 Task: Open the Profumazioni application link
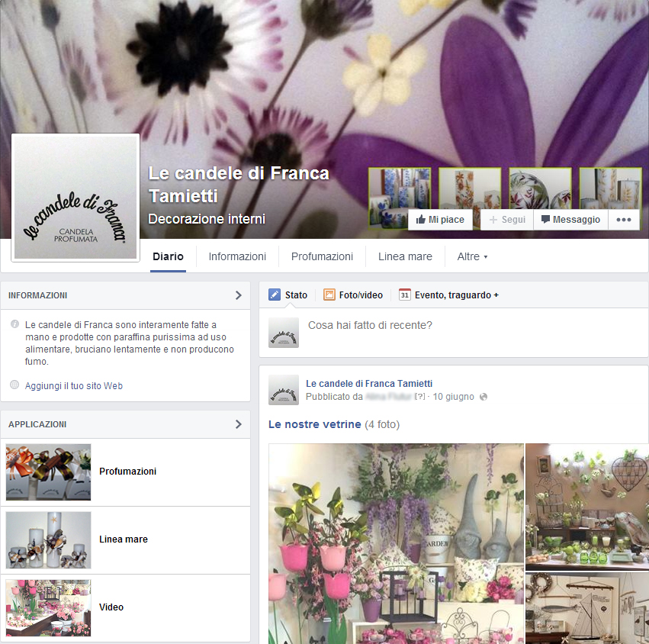tap(128, 472)
